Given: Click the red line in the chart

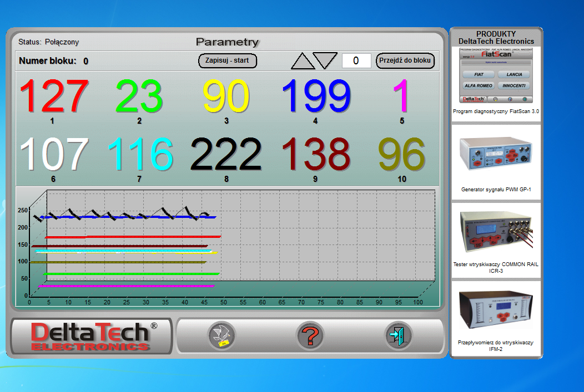Looking at the screenshot, I should pyautogui.click(x=133, y=237).
